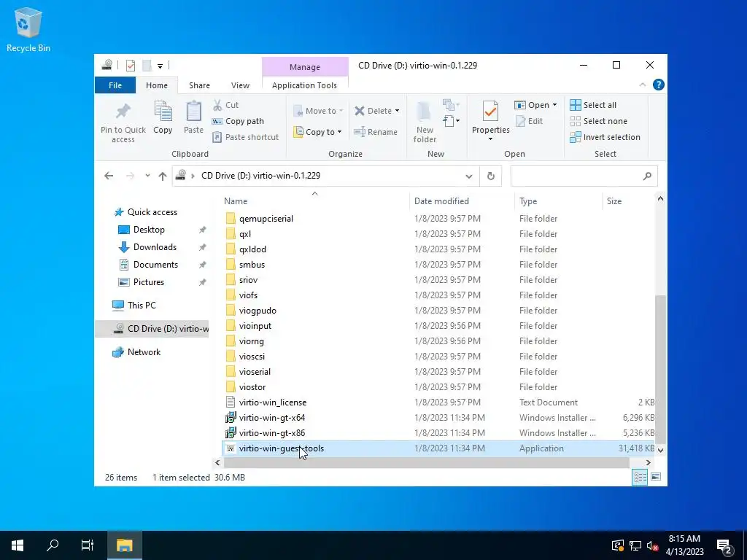Open the File menu tab

coord(115,85)
